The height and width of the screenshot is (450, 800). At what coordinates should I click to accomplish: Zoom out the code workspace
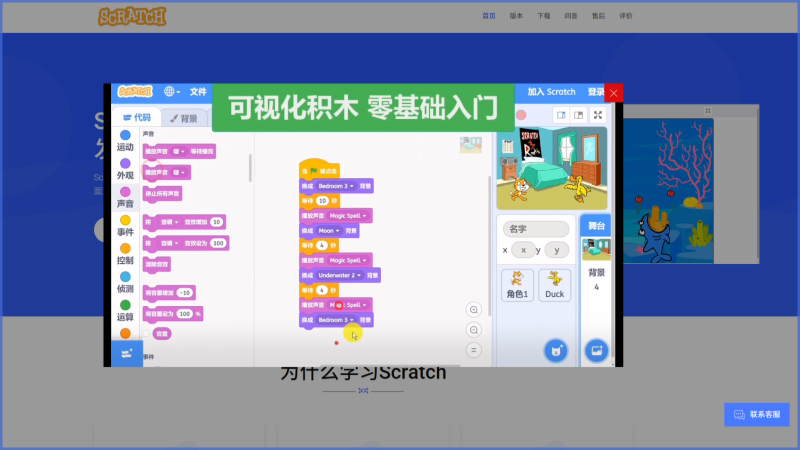pyautogui.click(x=473, y=330)
